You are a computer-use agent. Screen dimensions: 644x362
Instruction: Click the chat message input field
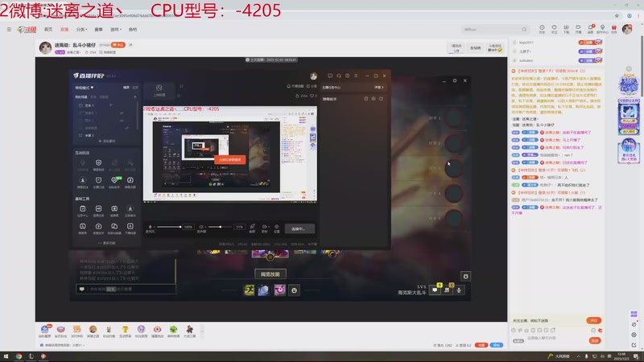click(x=555, y=338)
